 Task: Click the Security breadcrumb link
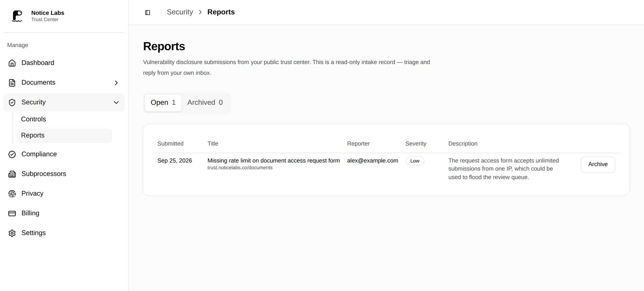point(180,12)
